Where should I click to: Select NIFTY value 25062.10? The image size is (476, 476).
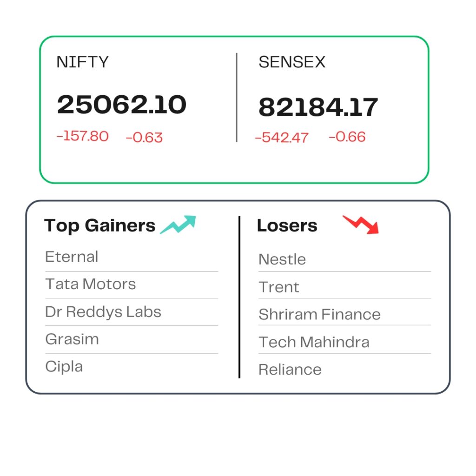pyautogui.click(x=122, y=105)
